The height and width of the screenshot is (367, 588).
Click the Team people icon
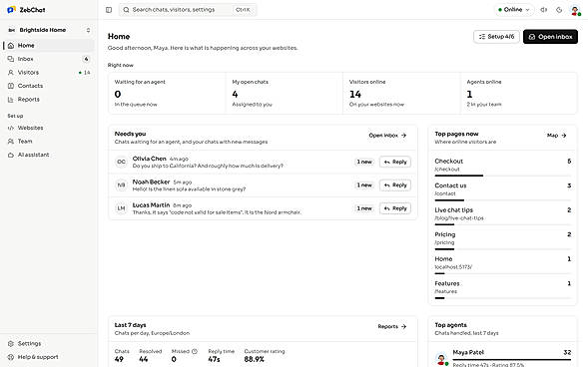point(11,142)
